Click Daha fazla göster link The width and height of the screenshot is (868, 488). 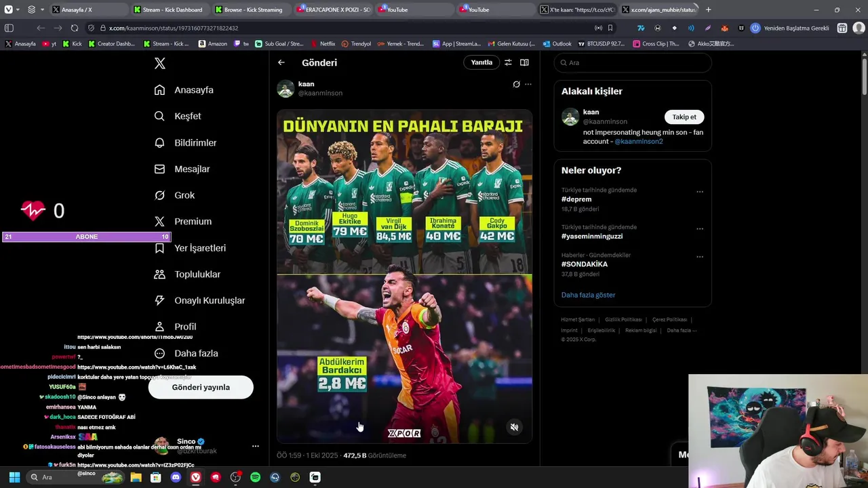coord(588,295)
